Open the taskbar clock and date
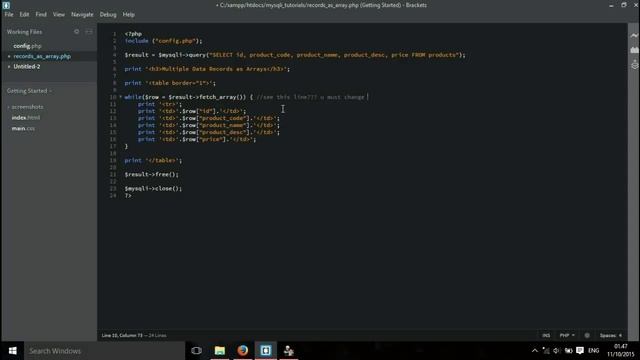 [x=620, y=351]
